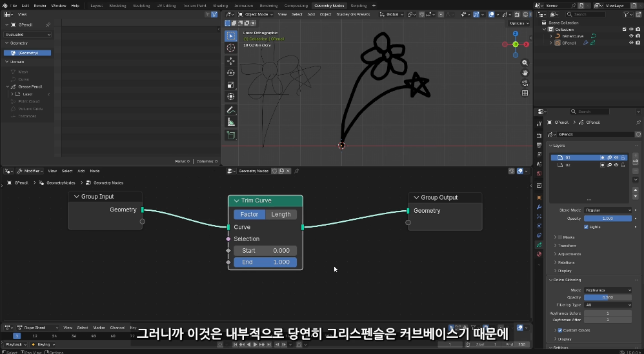Open the Blend Mode dropdown
The image size is (644, 354).
tap(608, 210)
